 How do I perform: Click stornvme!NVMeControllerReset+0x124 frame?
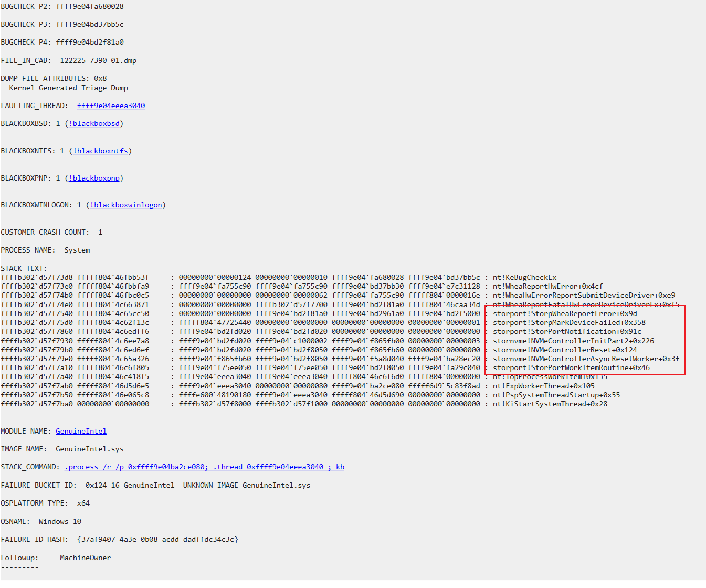pos(565,350)
